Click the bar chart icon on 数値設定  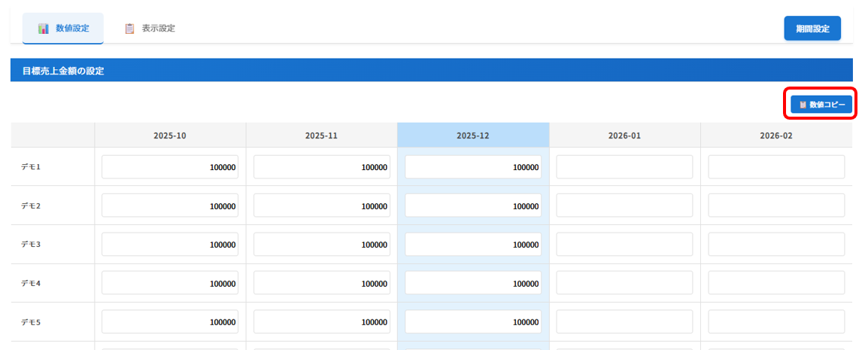click(44, 29)
